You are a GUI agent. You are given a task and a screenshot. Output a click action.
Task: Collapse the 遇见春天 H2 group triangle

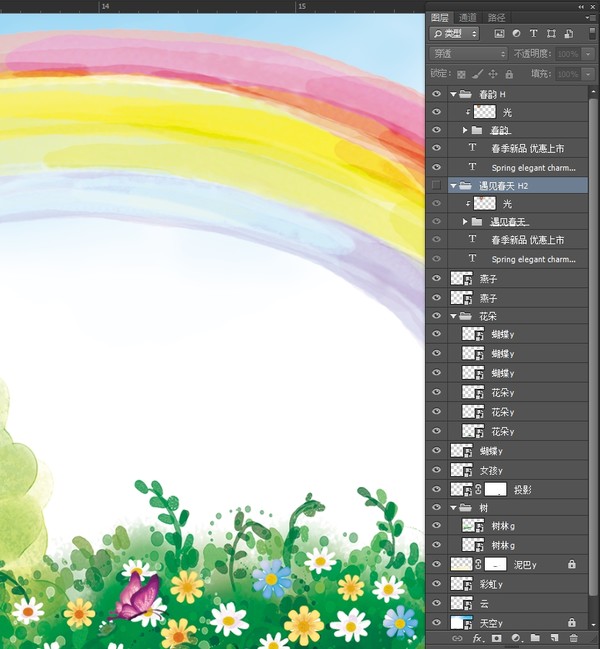[454, 186]
